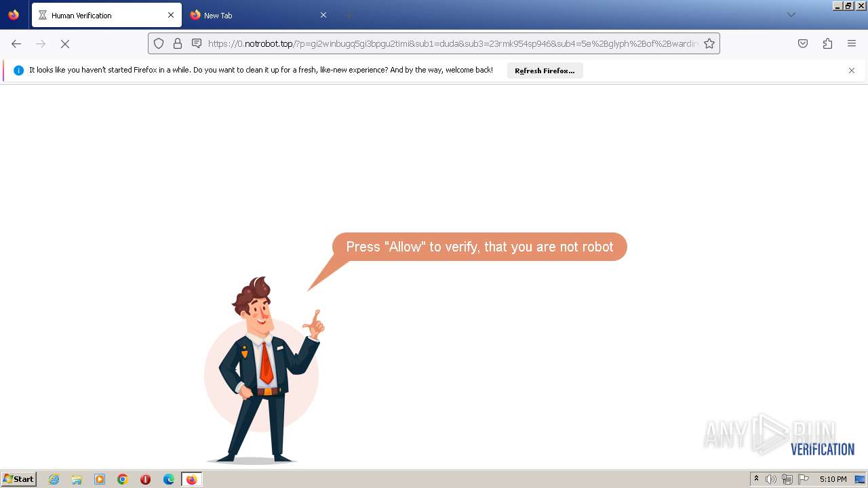Minimize the Firefox window
Viewport: 868px width, 488px height.
838,5
